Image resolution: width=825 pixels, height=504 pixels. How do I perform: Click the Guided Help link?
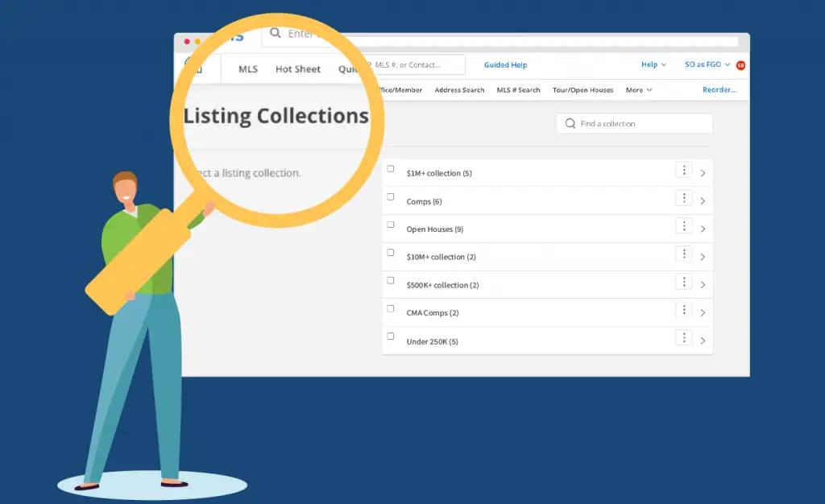coord(506,64)
